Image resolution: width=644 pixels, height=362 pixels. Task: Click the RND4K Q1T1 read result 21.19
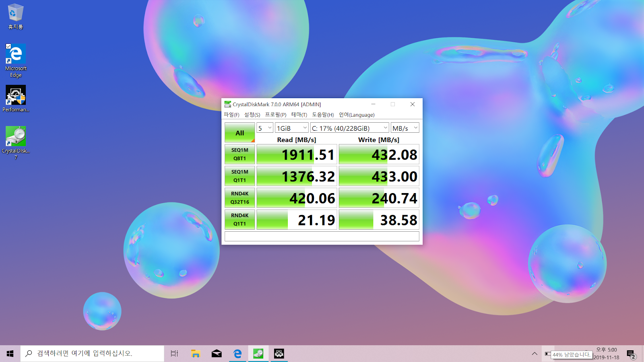297,220
